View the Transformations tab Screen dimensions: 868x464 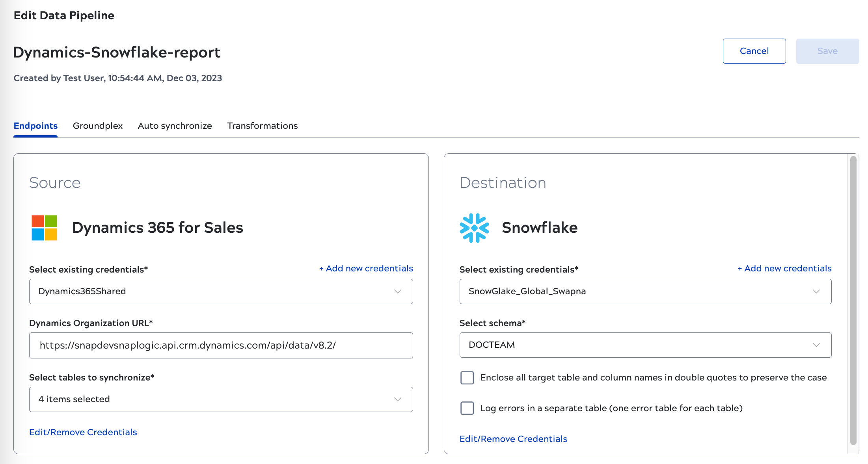coord(262,126)
